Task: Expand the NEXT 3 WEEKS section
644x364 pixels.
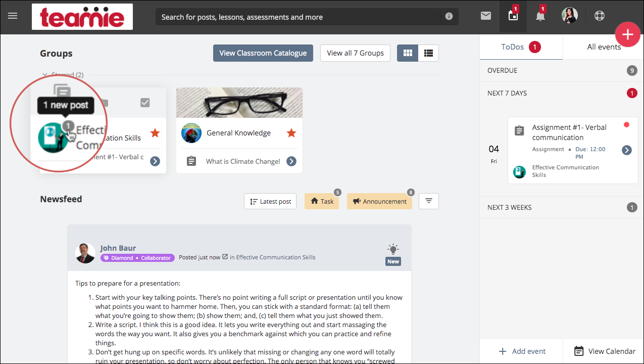Action: [x=562, y=207]
